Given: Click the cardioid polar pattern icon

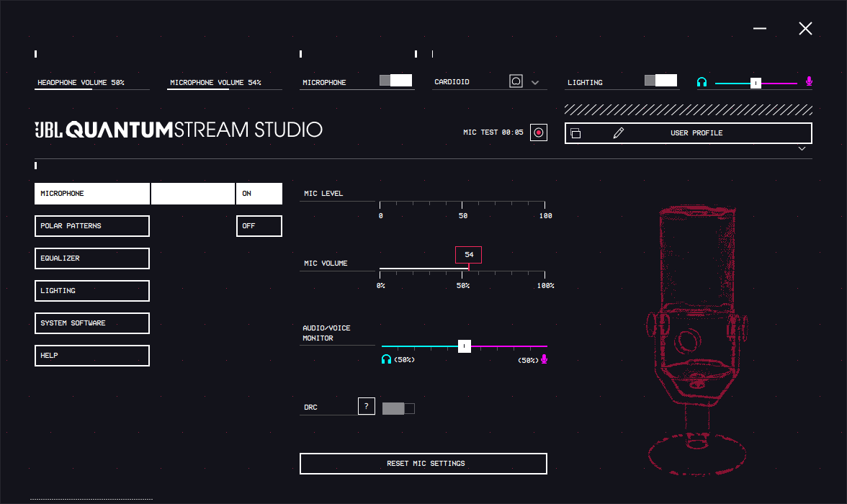Looking at the screenshot, I should click(x=516, y=81).
